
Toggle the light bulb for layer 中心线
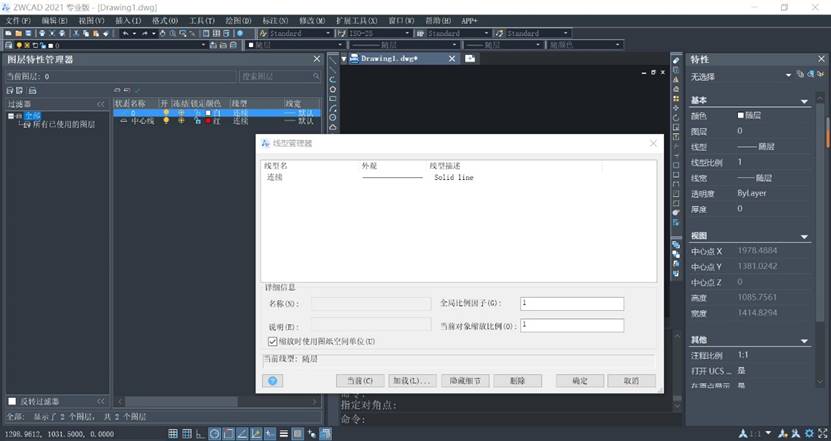pyautogui.click(x=166, y=121)
